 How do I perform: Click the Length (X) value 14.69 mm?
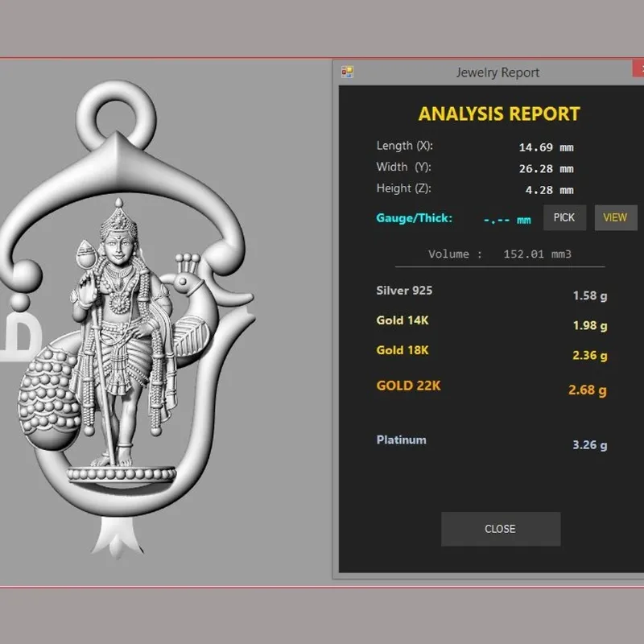click(546, 147)
